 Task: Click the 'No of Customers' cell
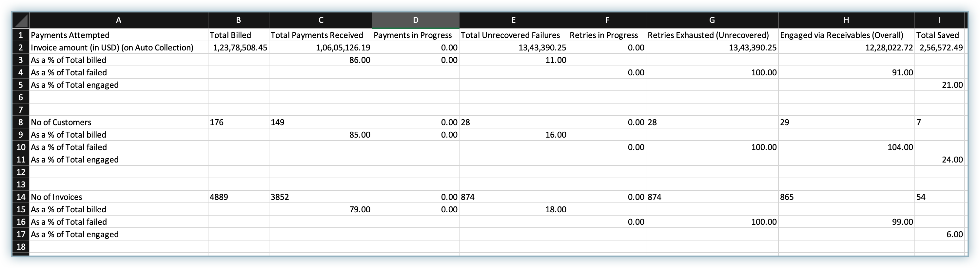click(x=119, y=122)
